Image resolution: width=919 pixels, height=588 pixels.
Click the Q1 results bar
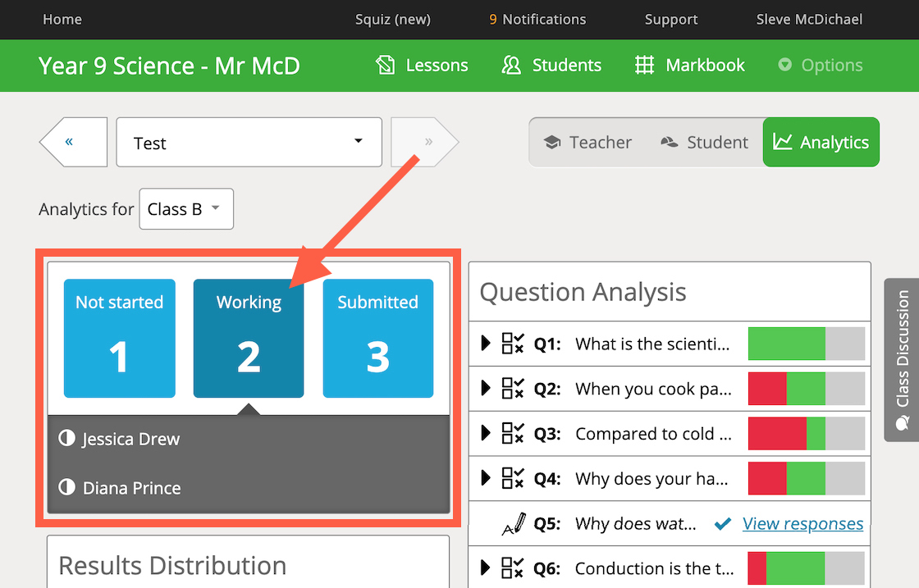(x=807, y=343)
